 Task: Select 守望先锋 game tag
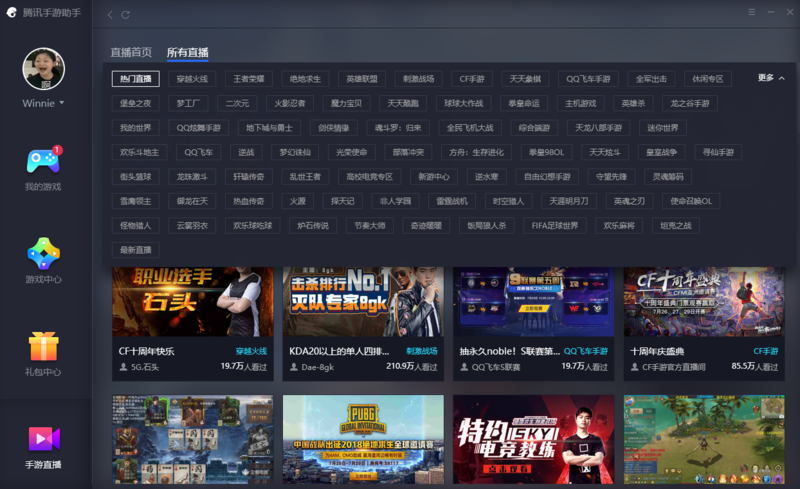click(x=611, y=177)
